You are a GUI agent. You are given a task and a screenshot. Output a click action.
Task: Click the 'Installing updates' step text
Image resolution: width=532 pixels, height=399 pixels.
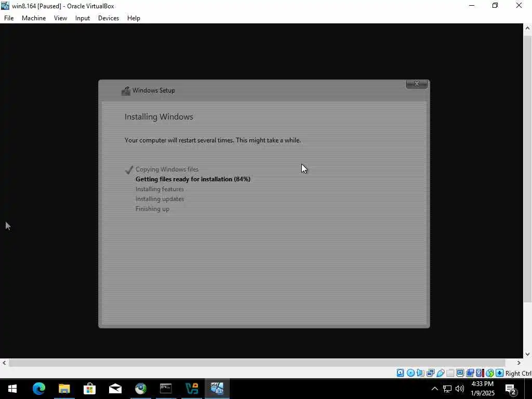coord(159,199)
